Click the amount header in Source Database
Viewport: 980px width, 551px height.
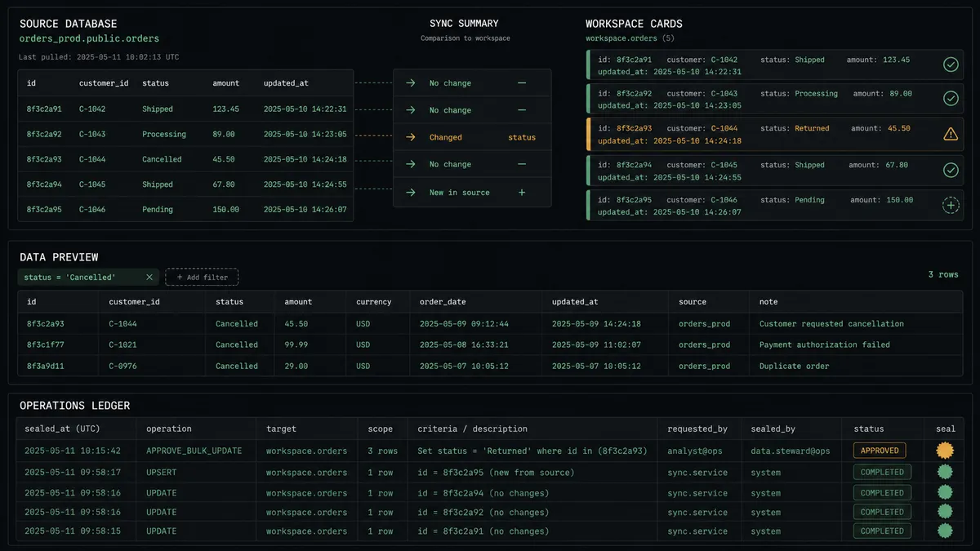tap(226, 83)
